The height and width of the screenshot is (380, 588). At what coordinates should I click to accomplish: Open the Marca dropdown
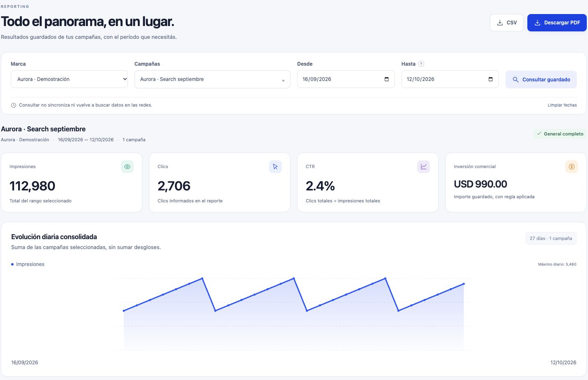(x=69, y=79)
